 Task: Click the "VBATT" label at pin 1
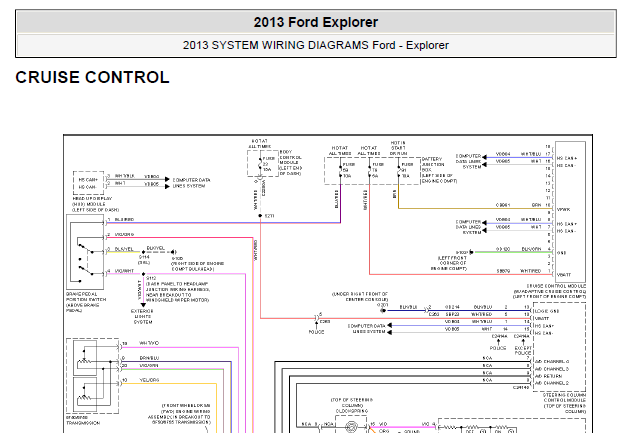click(564, 275)
